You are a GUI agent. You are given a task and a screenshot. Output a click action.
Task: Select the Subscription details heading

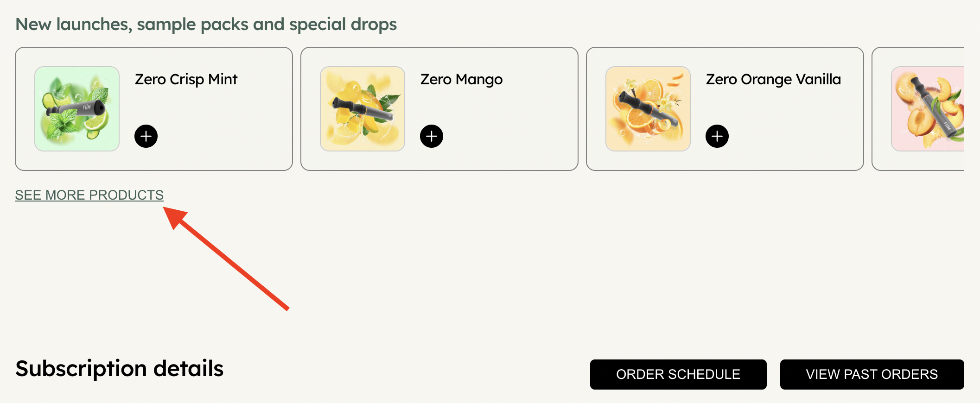(x=120, y=369)
